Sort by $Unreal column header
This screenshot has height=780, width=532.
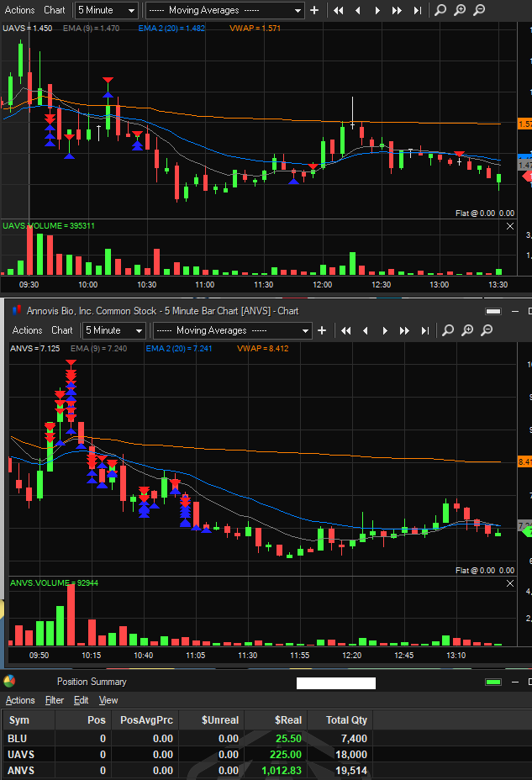211,720
